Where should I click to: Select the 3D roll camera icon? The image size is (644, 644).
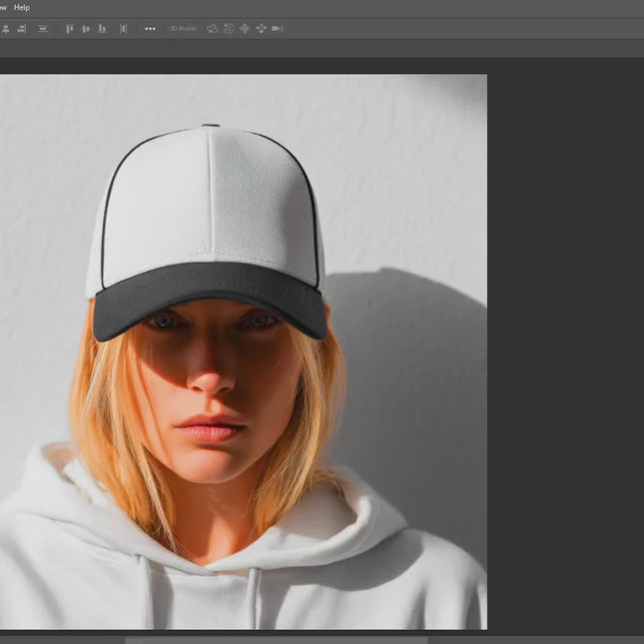[x=229, y=29]
